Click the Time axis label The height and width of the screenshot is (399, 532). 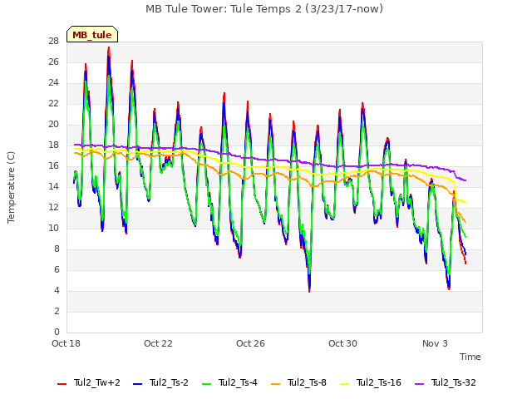click(x=470, y=357)
